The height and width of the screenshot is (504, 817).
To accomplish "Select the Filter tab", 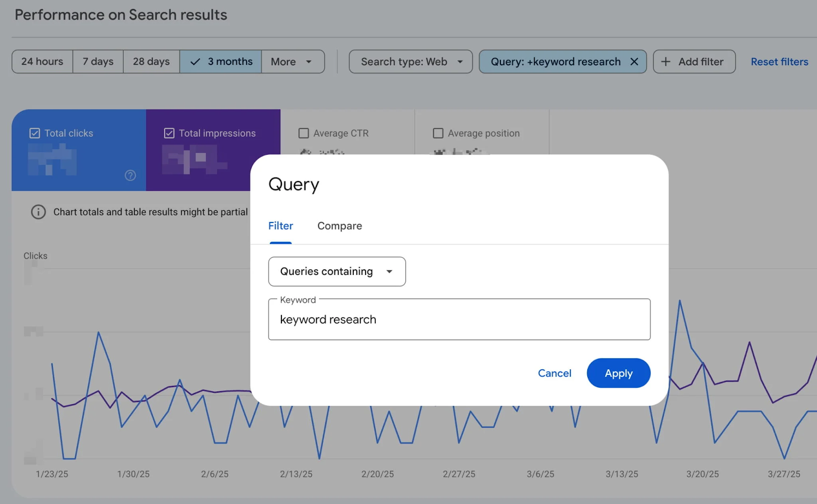I will click(x=280, y=225).
